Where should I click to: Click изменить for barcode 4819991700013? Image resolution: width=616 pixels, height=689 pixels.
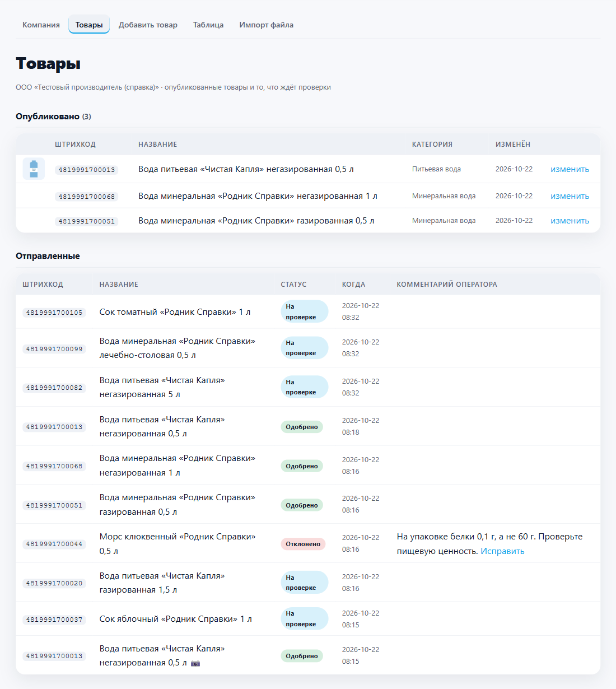point(570,169)
